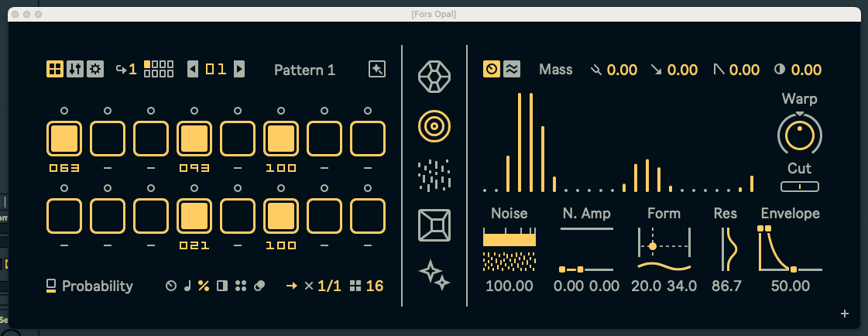Image resolution: width=868 pixels, height=336 pixels.
Task: Click the sparkle randomize pattern icon
Action: (x=377, y=69)
